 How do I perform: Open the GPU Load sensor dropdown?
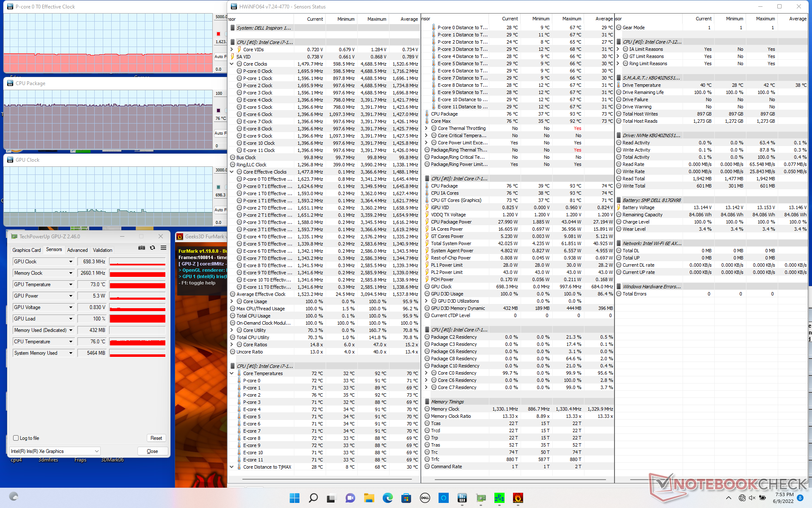[71, 319]
